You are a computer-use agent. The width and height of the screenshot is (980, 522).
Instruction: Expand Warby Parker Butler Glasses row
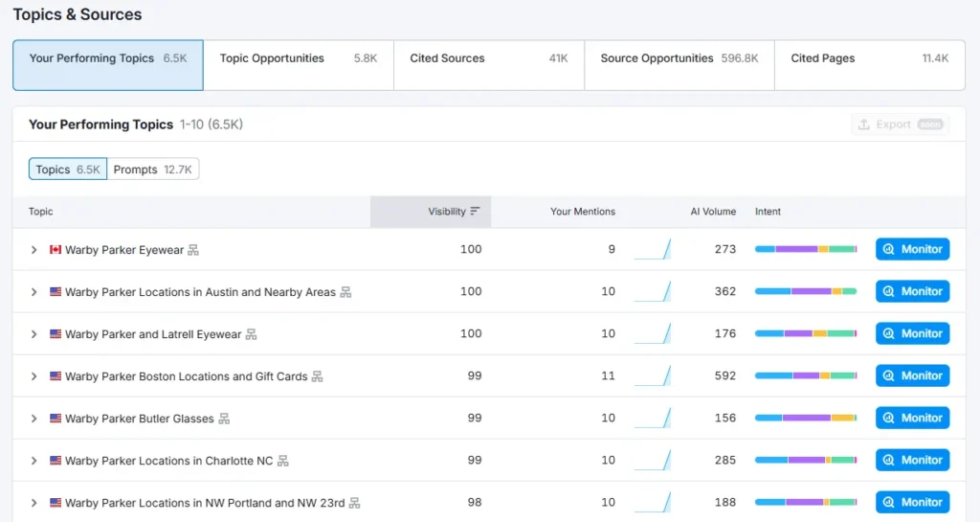(33, 419)
